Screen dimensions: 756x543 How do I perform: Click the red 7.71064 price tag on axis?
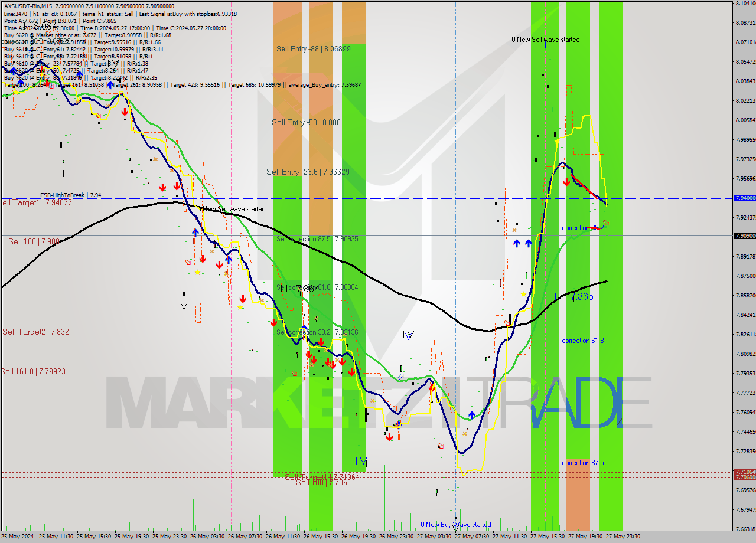point(744,472)
